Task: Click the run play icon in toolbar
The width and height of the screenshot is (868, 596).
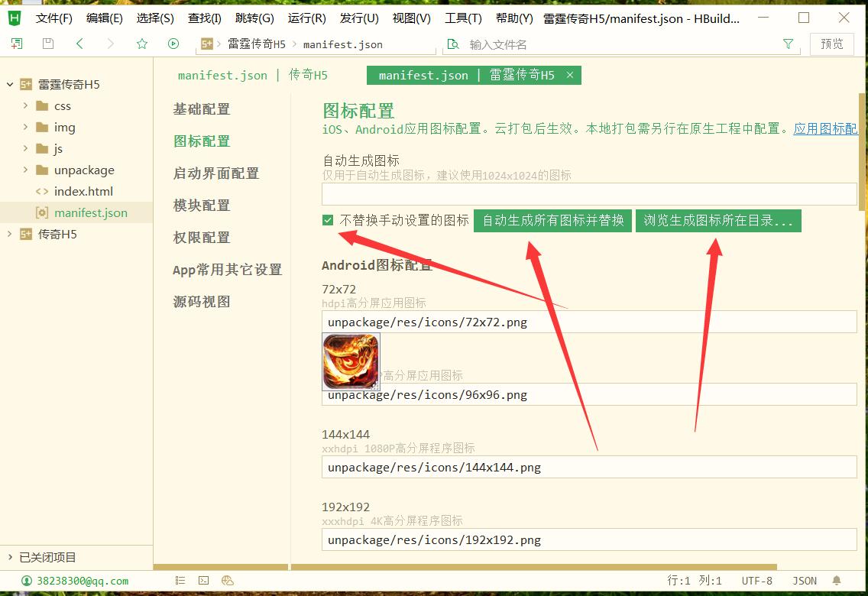Action: pos(173,44)
